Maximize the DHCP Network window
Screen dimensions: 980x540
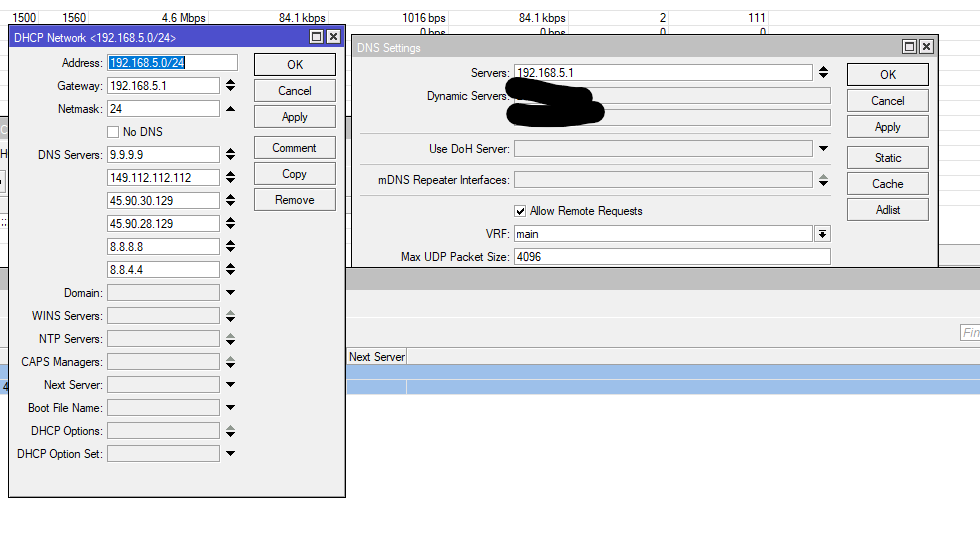[x=317, y=37]
